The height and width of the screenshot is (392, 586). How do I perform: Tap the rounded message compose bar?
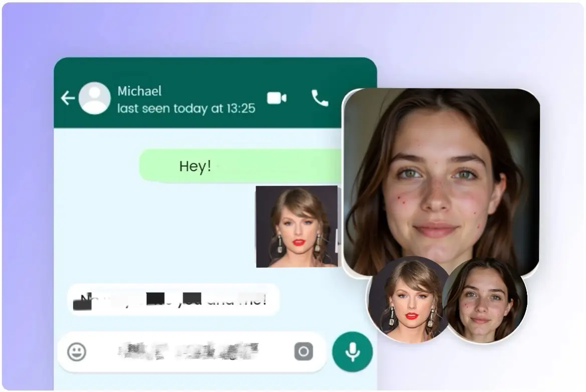coord(190,352)
